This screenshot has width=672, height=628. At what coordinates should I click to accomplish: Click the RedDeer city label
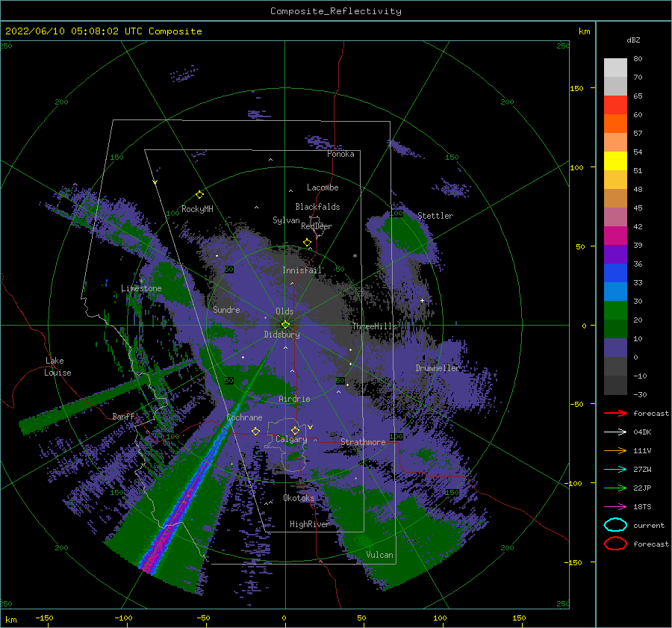pos(317,226)
